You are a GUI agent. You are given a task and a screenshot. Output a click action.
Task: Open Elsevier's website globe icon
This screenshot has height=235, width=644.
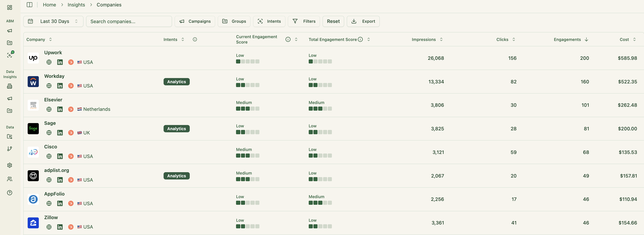click(x=49, y=109)
